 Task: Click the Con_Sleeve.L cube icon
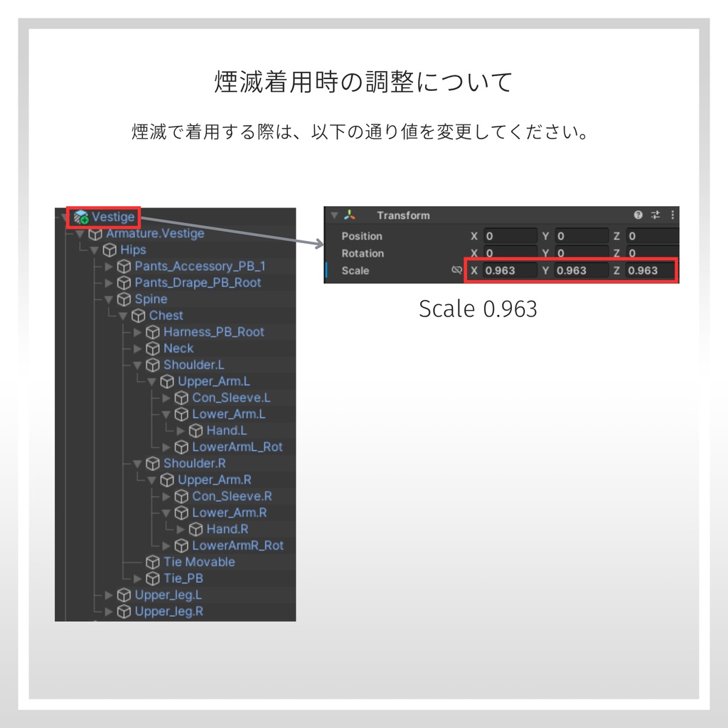click(181, 398)
